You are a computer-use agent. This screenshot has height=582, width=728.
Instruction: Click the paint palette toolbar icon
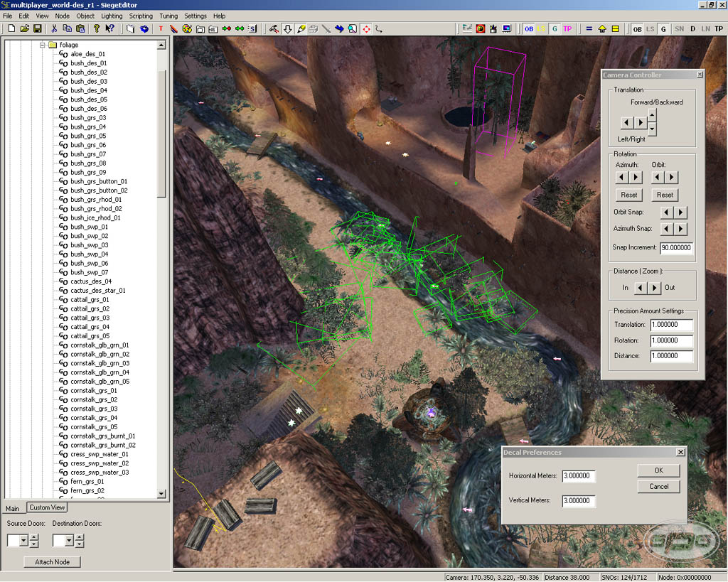point(187,29)
